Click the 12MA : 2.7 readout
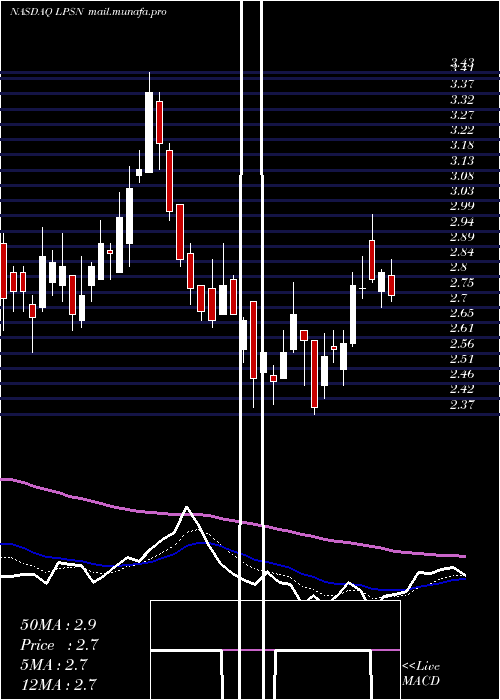The width and height of the screenshot is (500, 700). point(58,684)
